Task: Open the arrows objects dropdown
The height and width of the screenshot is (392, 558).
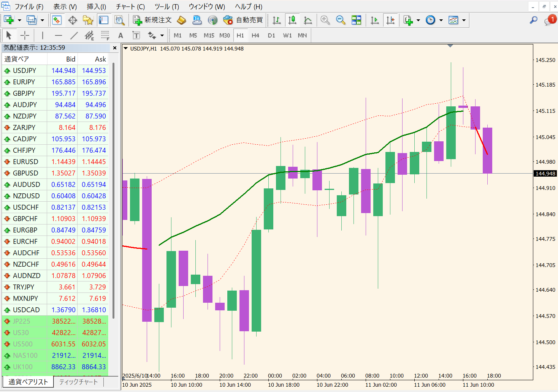Action: 162,35
